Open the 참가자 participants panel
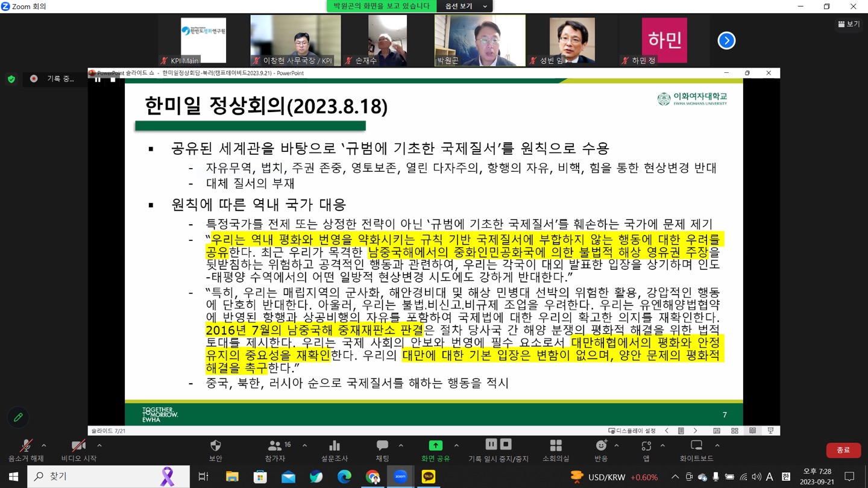Viewport: 868px width, 488px height. pyautogui.click(x=275, y=449)
